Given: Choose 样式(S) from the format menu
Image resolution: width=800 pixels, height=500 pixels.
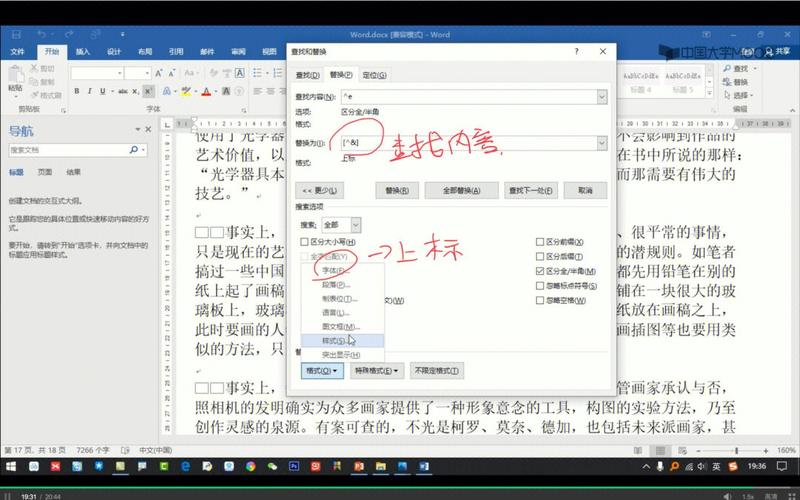Looking at the screenshot, I should pyautogui.click(x=342, y=341).
